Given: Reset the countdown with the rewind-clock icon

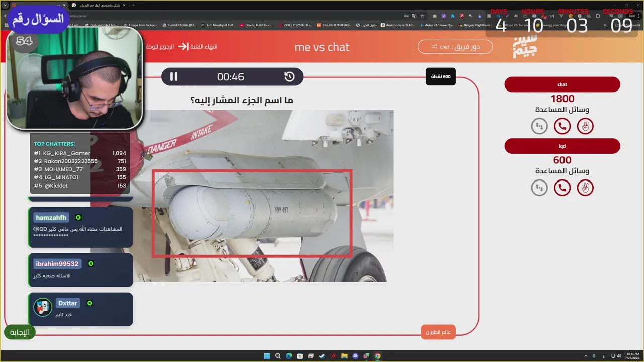Looking at the screenshot, I should pos(289,77).
